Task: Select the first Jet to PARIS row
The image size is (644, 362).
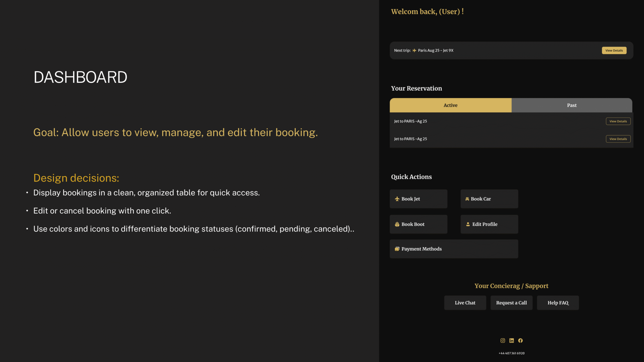Action: [411, 121]
